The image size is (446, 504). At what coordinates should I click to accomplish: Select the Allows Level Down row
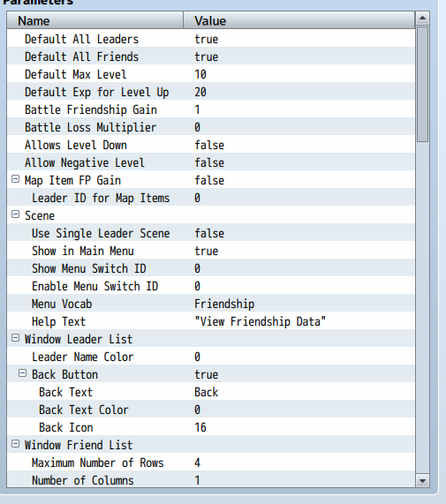click(x=211, y=146)
